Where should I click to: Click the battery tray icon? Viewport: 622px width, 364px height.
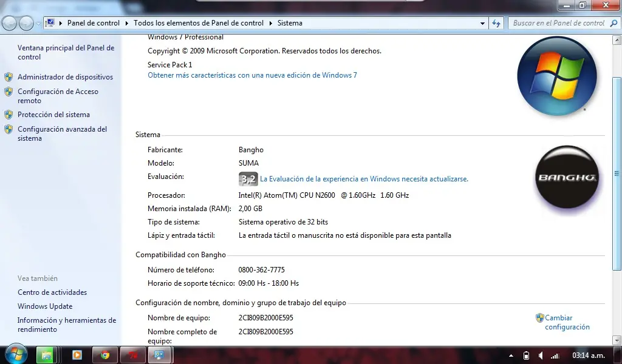point(526,356)
